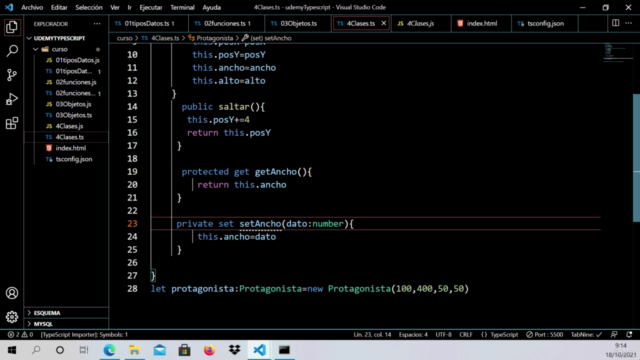Change the UTF-8 file encoding
Viewport: 640px width, 360px height.
click(443, 335)
